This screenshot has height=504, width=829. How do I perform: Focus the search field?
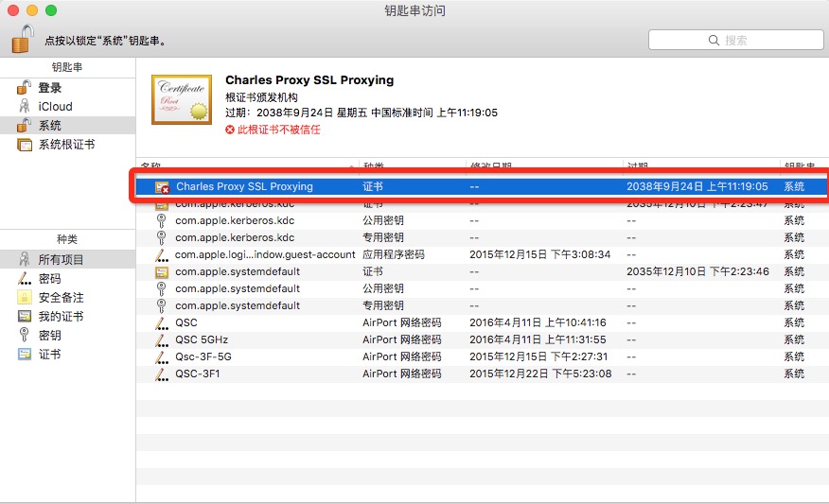(735, 40)
